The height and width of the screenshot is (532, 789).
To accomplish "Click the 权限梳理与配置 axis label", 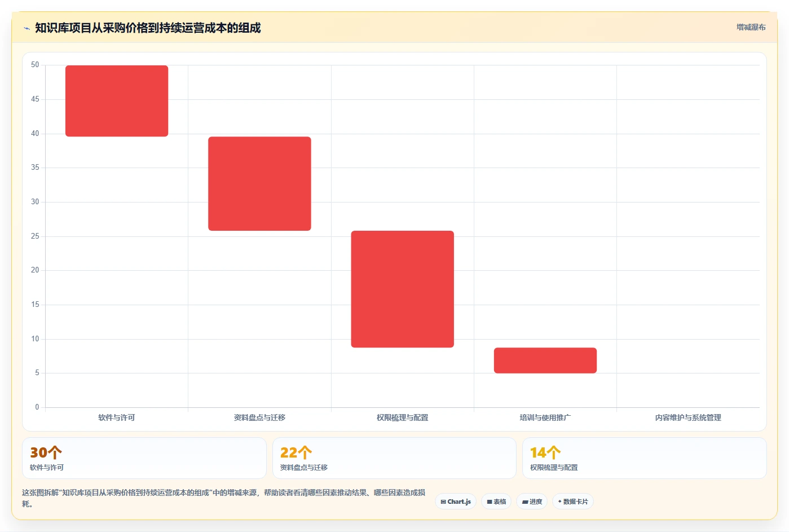I will pyautogui.click(x=402, y=417).
